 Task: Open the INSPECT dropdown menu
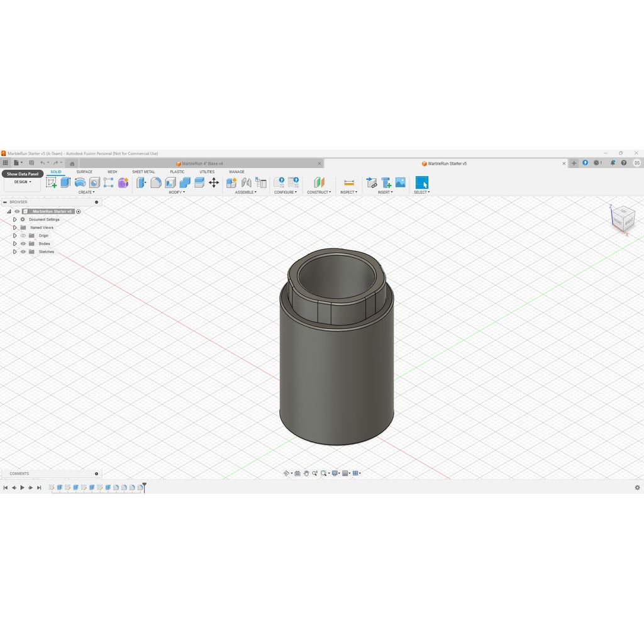[x=348, y=192]
